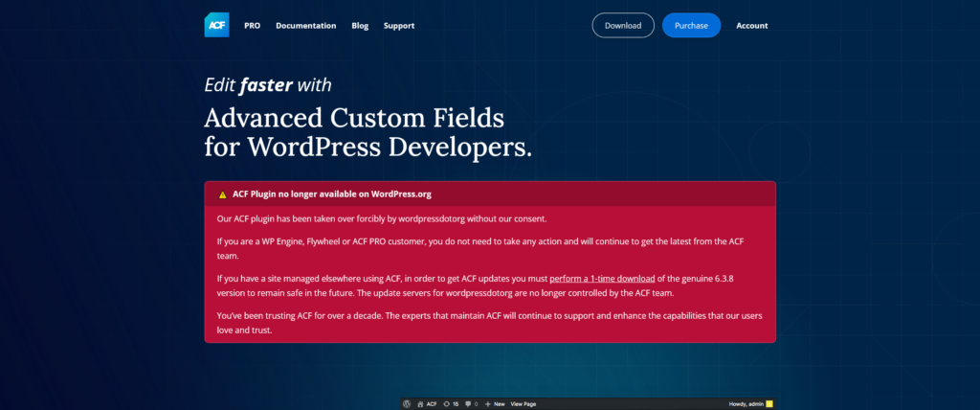This screenshot has width=980, height=410.
Task: Click View Page in admin bar
Action: coord(523,404)
